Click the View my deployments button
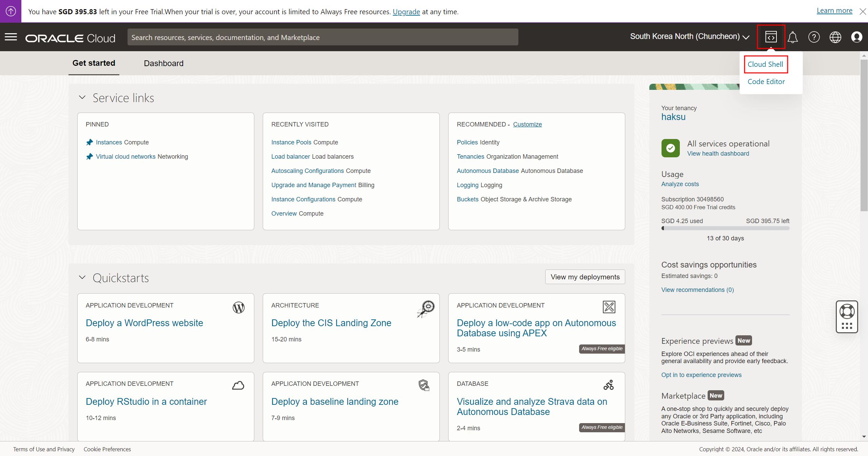 pos(585,277)
